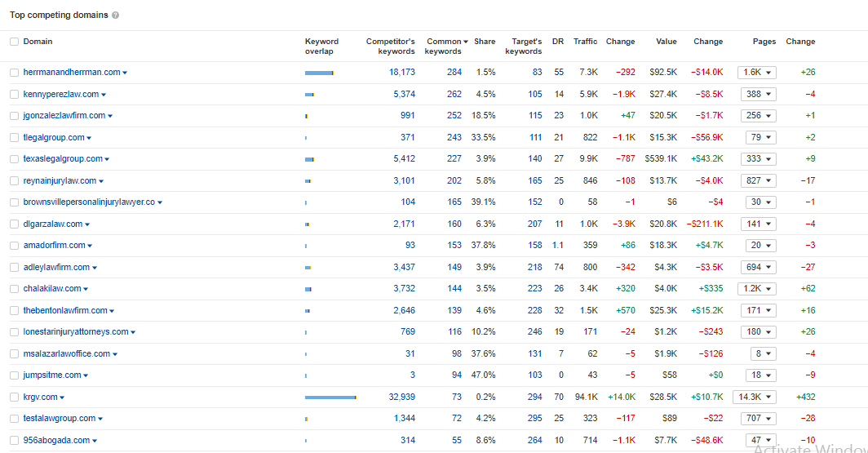Open the 707 pages dropdown for testalawgroup.com

click(x=759, y=418)
